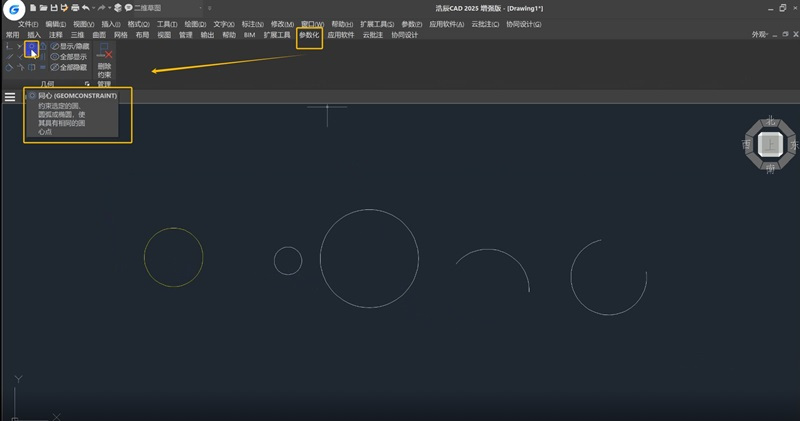Open the 外观 appearance dropdown
The width and height of the screenshot is (800, 421).
(763, 34)
